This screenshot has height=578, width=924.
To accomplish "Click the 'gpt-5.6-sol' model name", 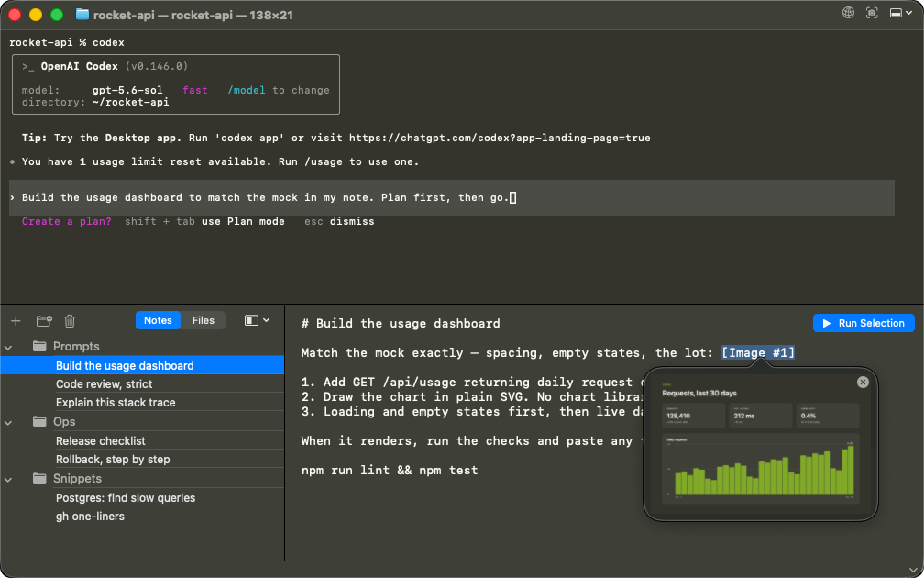I will pos(128,90).
